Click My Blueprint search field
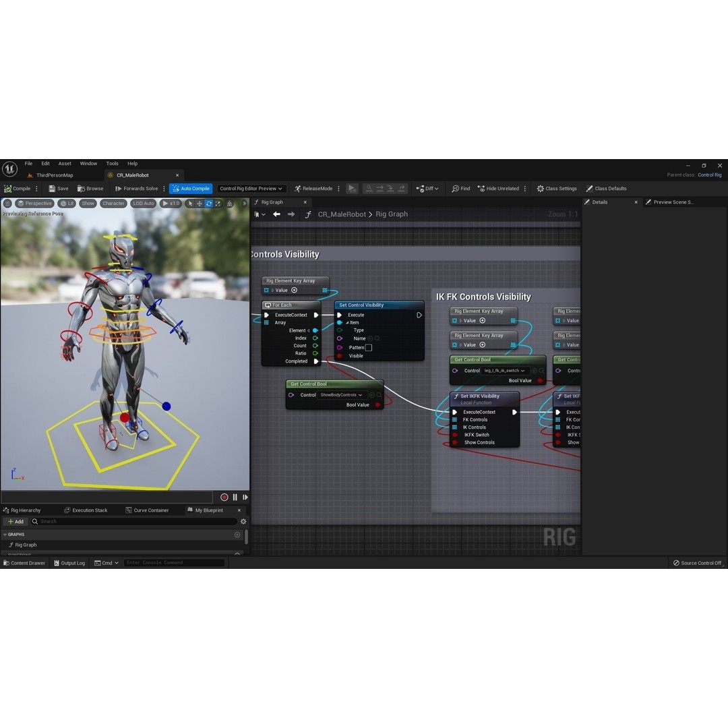This screenshot has width=728, height=728. [135, 521]
